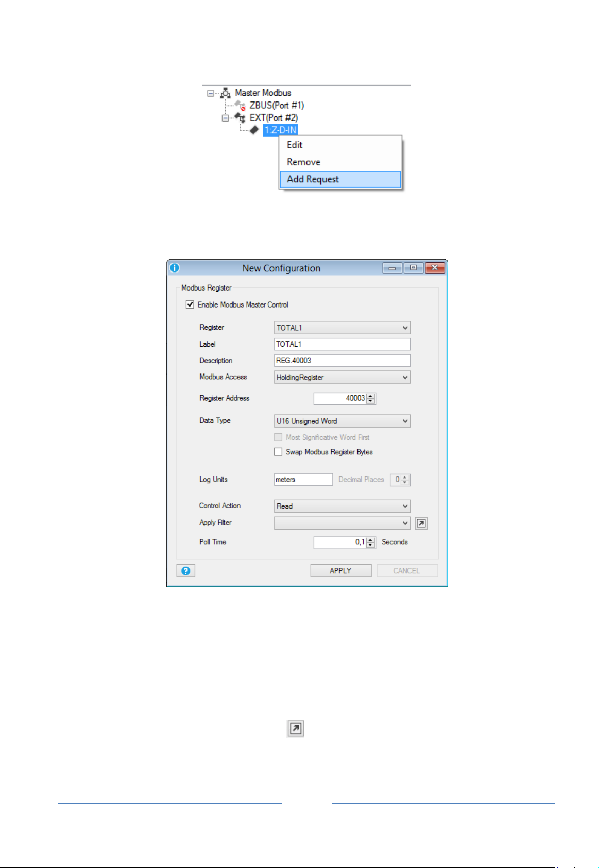Collapse the EXT(Port #2) node
Image resolution: width=614 pixels, height=868 pixels.
tap(225, 118)
